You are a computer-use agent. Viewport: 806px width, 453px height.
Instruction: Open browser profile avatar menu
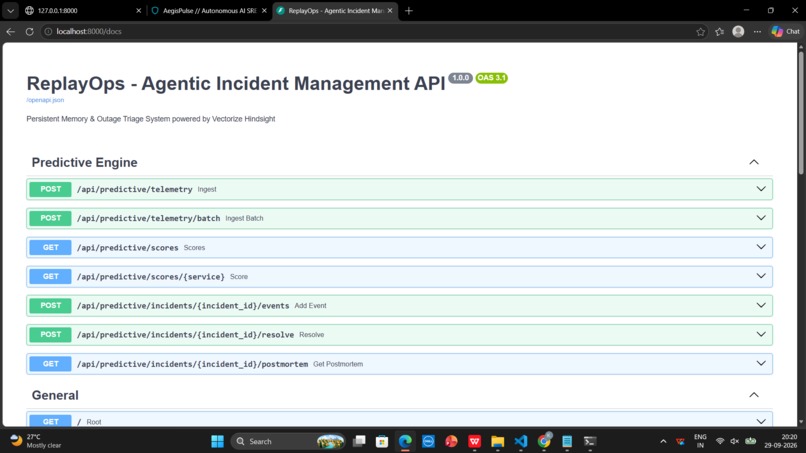tap(738, 31)
